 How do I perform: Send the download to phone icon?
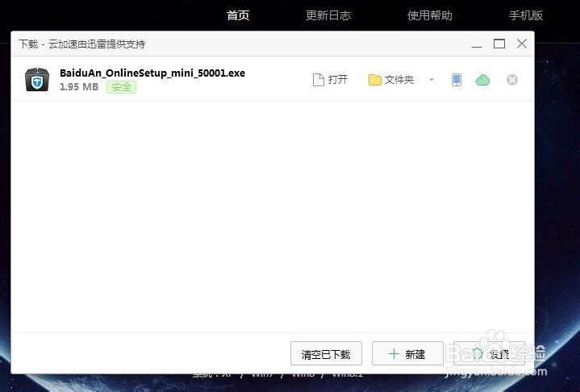point(457,80)
